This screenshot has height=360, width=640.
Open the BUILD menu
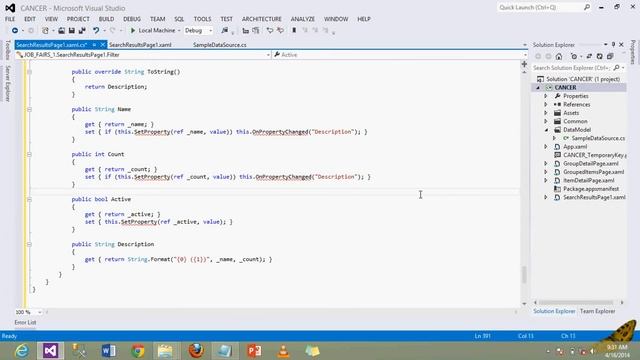[107, 19]
